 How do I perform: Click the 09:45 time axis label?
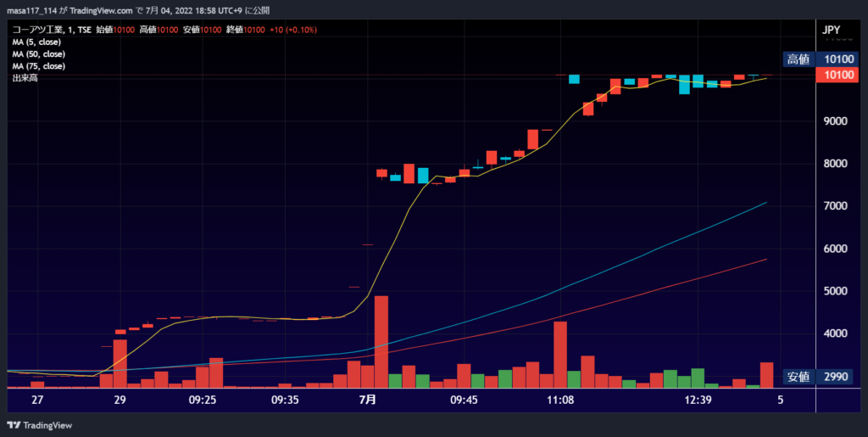(464, 400)
